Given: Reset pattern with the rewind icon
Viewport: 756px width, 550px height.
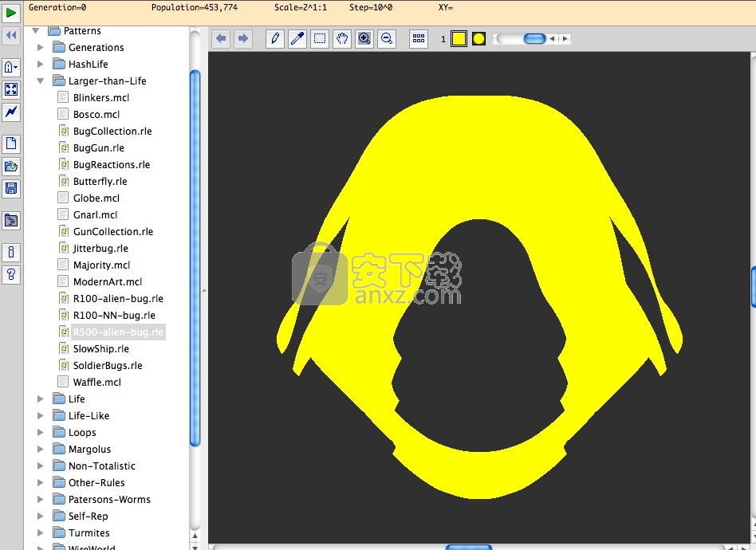Looking at the screenshot, I should point(11,35).
